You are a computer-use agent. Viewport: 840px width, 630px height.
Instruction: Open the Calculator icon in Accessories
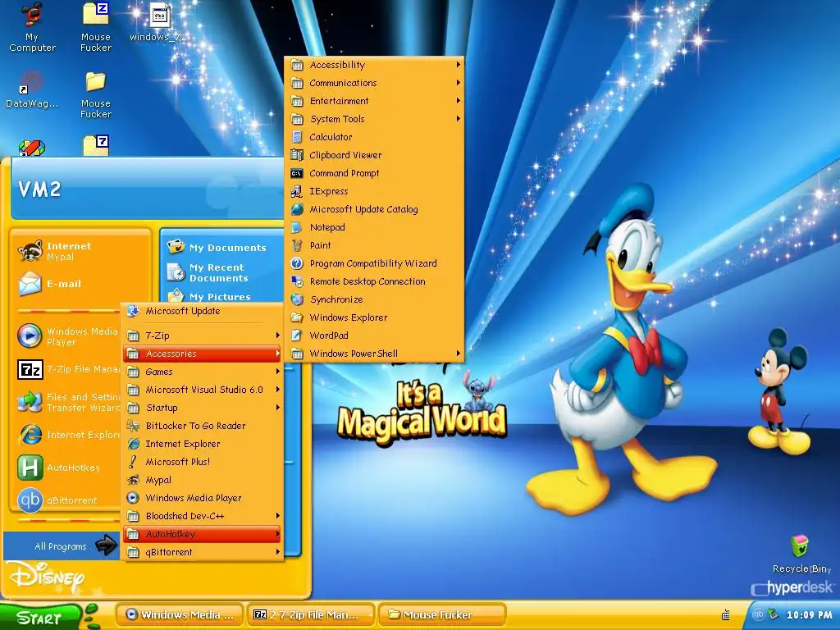pos(297,137)
